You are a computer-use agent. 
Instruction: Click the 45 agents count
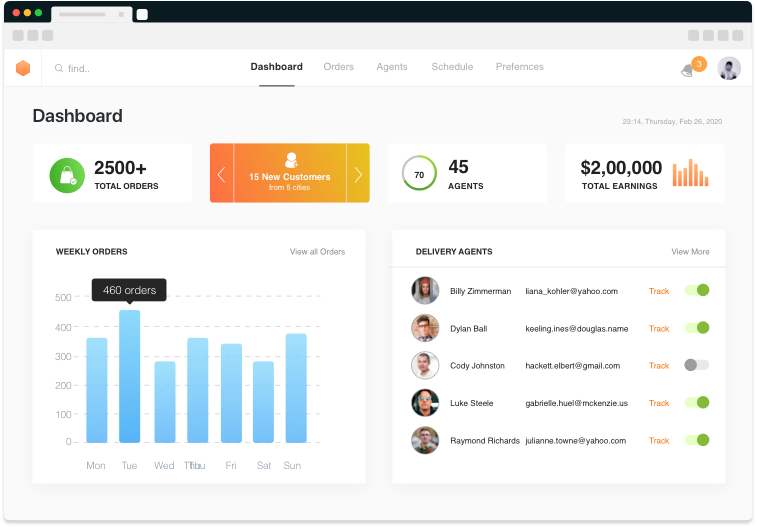coord(458,167)
